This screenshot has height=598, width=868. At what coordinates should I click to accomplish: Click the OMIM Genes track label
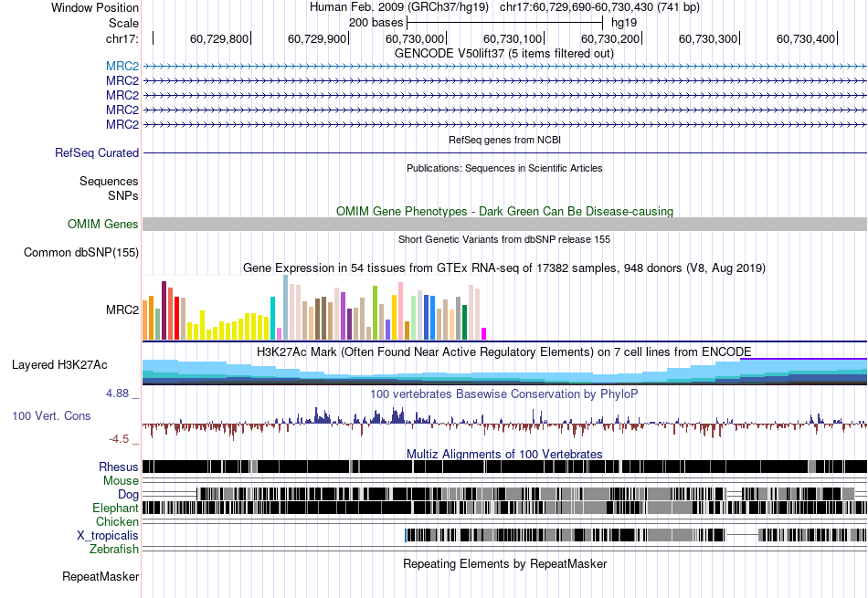coord(103,224)
